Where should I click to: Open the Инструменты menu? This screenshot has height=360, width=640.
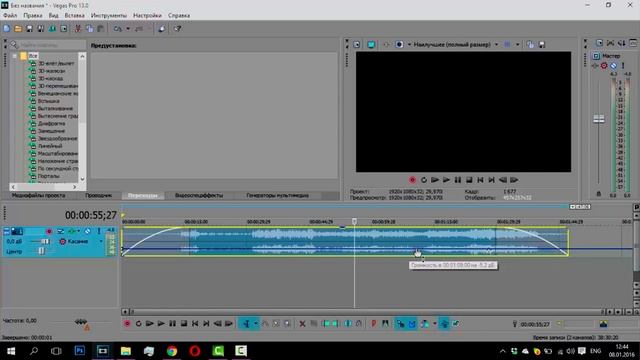109,16
